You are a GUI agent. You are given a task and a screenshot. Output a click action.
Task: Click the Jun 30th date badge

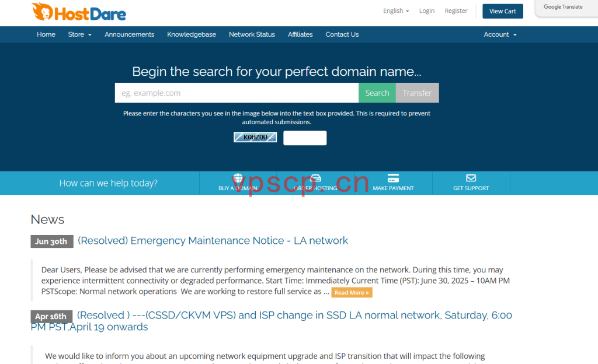52,242
